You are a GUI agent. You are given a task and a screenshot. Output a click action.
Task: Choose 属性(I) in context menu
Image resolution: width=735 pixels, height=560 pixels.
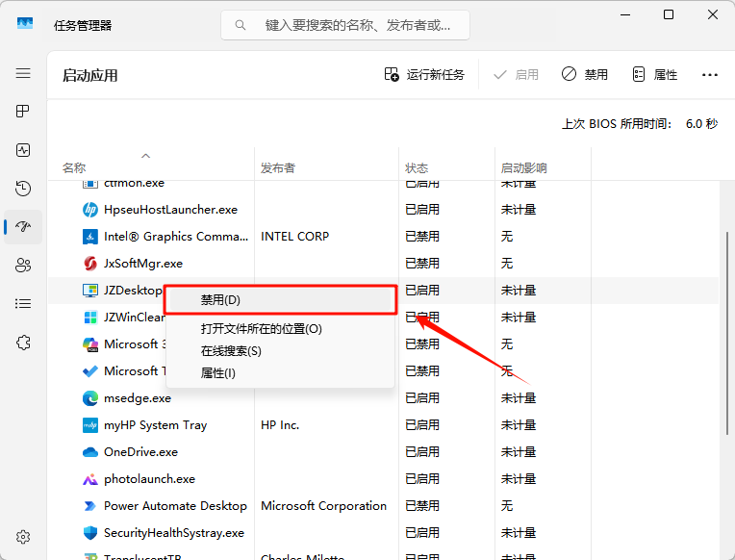tap(280, 373)
